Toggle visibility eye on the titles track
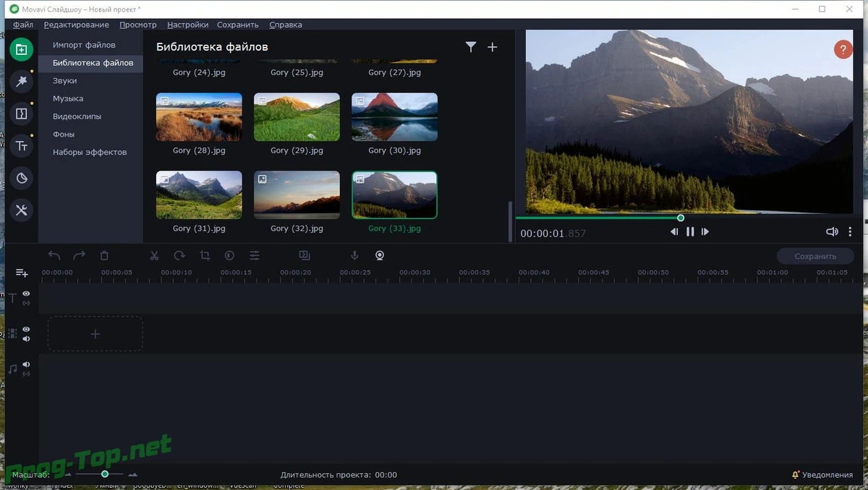The width and height of the screenshot is (868, 490). (26, 293)
